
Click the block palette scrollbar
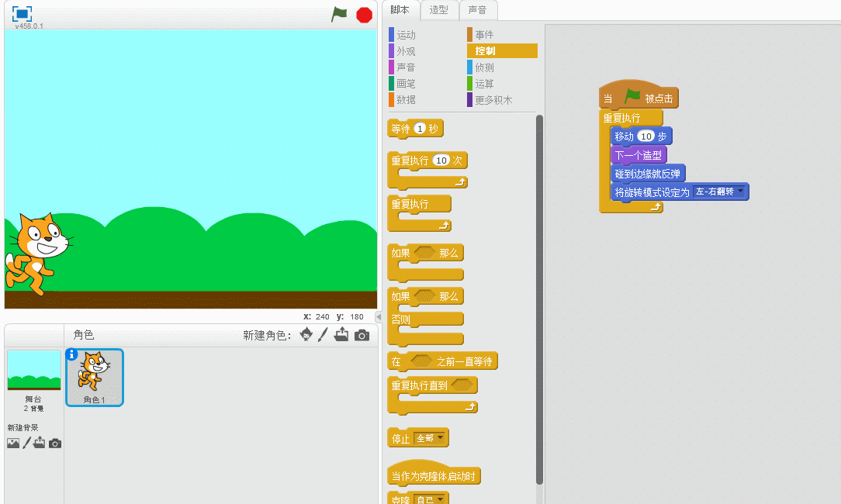click(539, 300)
